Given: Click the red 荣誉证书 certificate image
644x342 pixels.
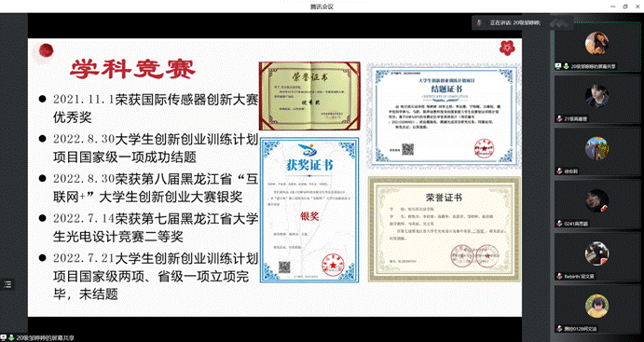Looking at the screenshot, I should (x=309, y=96).
